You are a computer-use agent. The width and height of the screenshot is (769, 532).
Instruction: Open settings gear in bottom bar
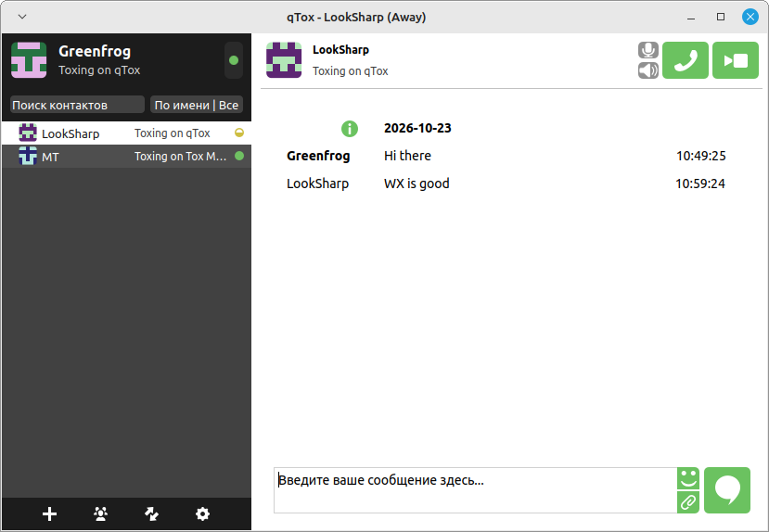click(202, 513)
